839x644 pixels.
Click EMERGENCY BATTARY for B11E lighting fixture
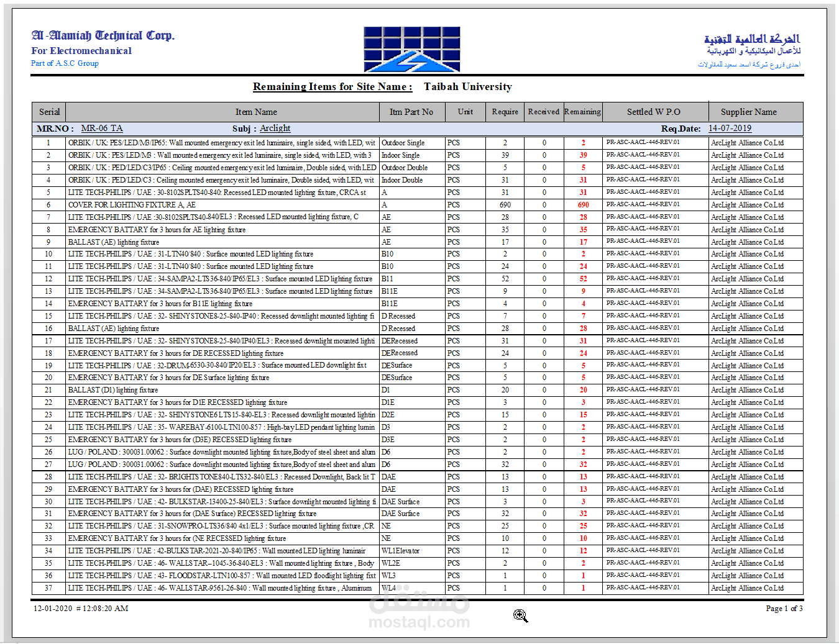pyautogui.click(x=160, y=304)
